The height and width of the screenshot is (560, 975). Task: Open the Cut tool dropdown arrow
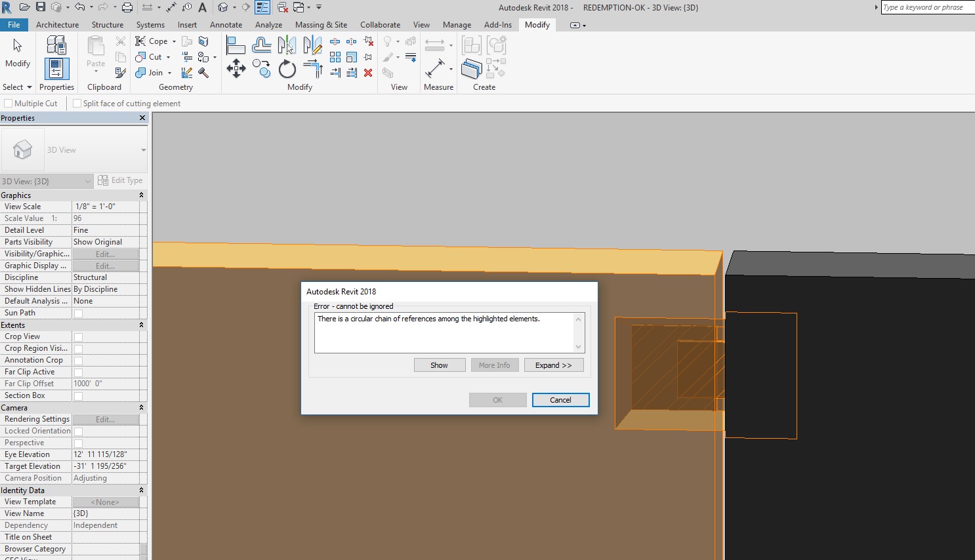(168, 57)
